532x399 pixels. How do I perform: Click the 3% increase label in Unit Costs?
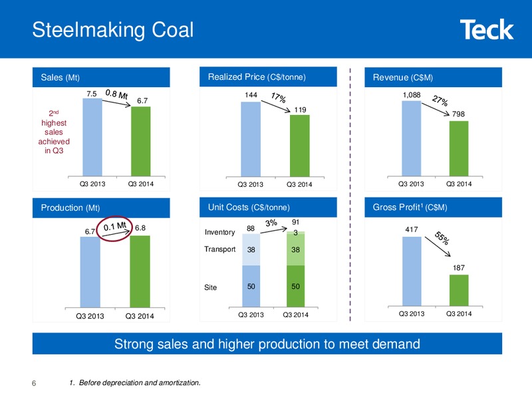pos(271,223)
